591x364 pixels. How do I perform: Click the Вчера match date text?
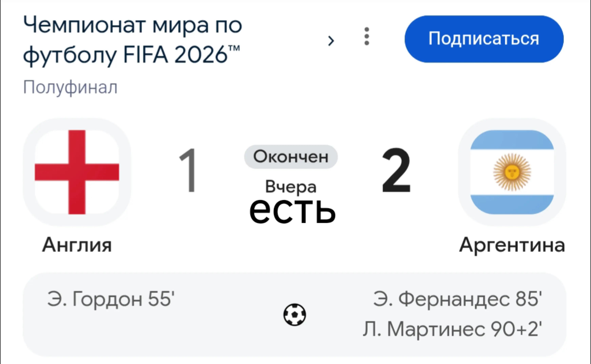291,187
